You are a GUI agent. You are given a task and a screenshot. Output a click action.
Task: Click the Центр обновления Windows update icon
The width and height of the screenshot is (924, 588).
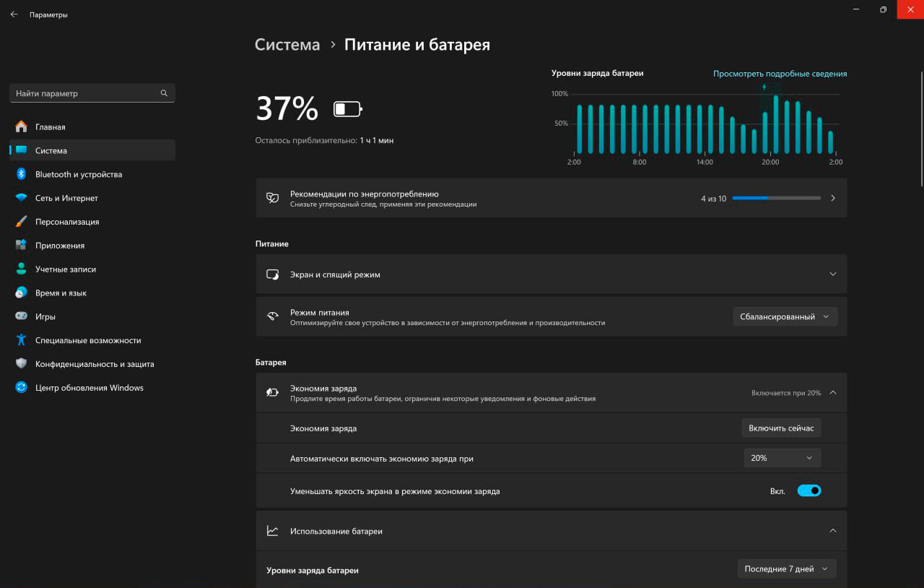22,387
